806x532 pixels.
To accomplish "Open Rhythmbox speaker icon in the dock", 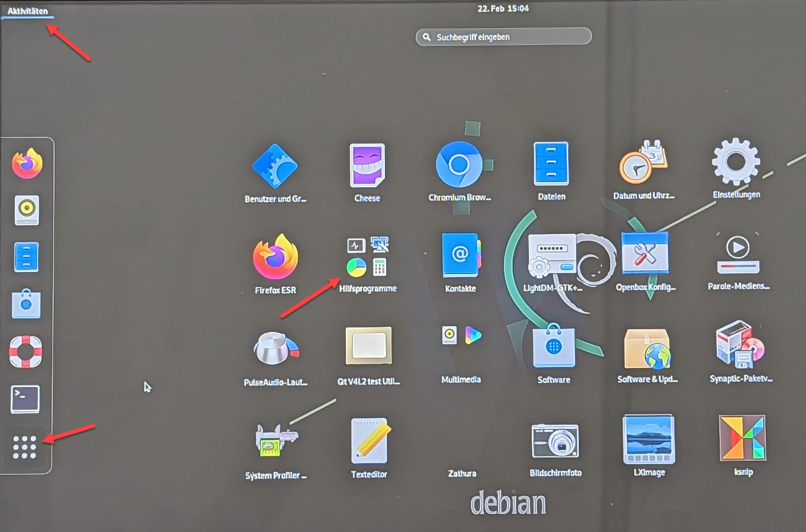I will coord(27,210).
